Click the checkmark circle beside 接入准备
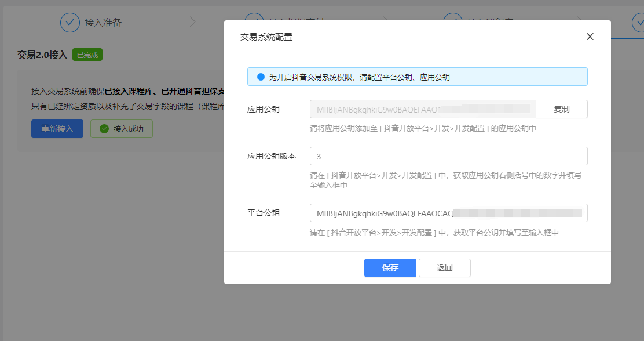 [70, 23]
